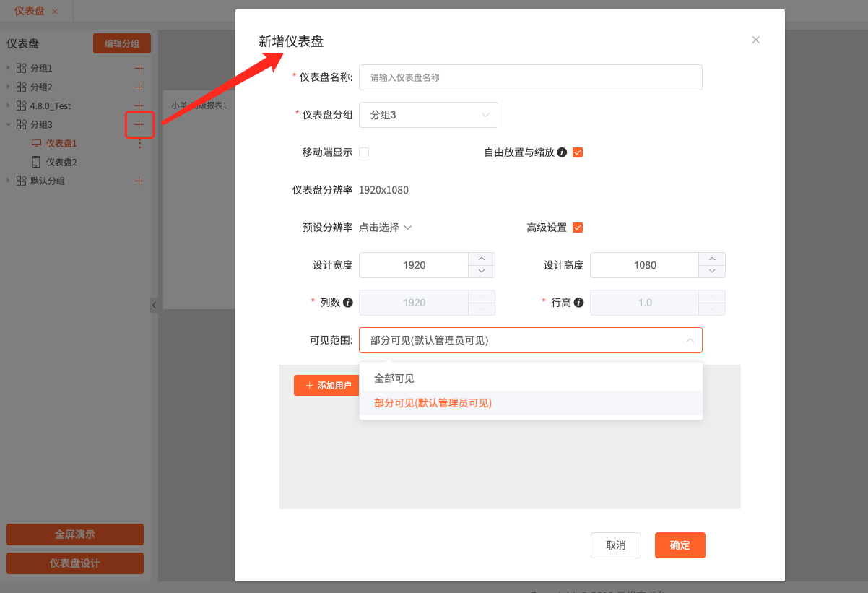
Task: Click the 仪表盘名称 input field
Action: [x=530, y=77]
